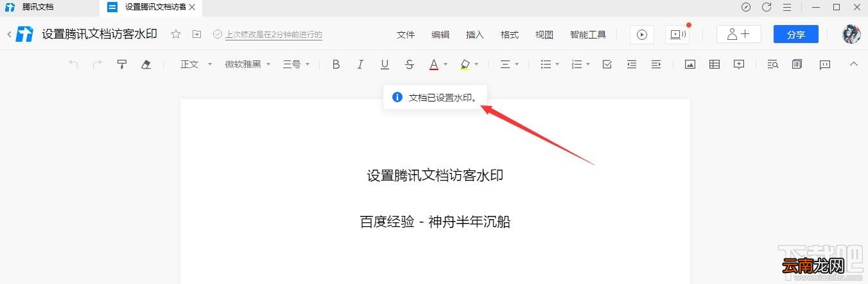Screen dimensions: 868x284
Task: Select the format painter tool
Action: [121, 64]
